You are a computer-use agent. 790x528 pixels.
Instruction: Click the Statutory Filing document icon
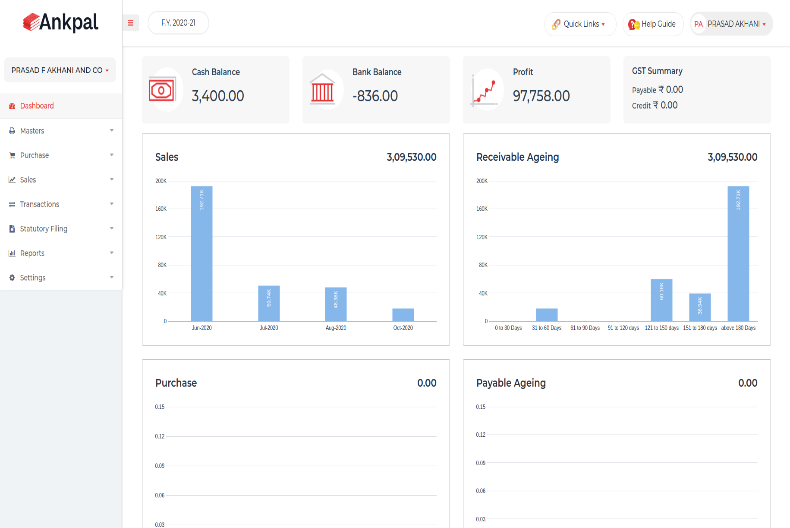tap(12, 229)
